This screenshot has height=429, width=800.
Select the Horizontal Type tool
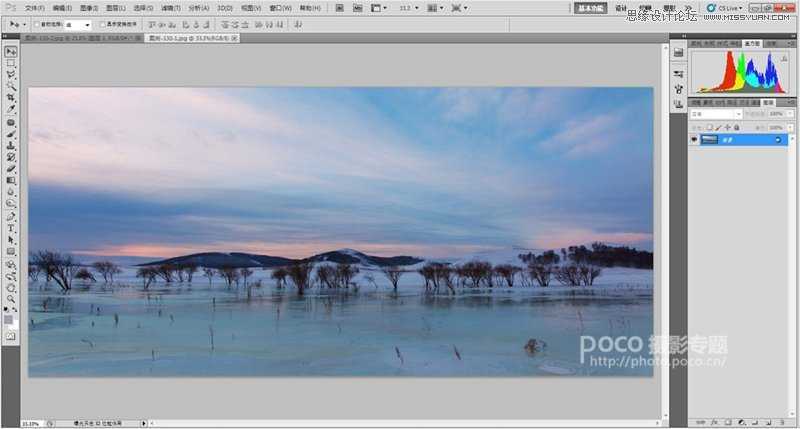click(x=11, y=229)
